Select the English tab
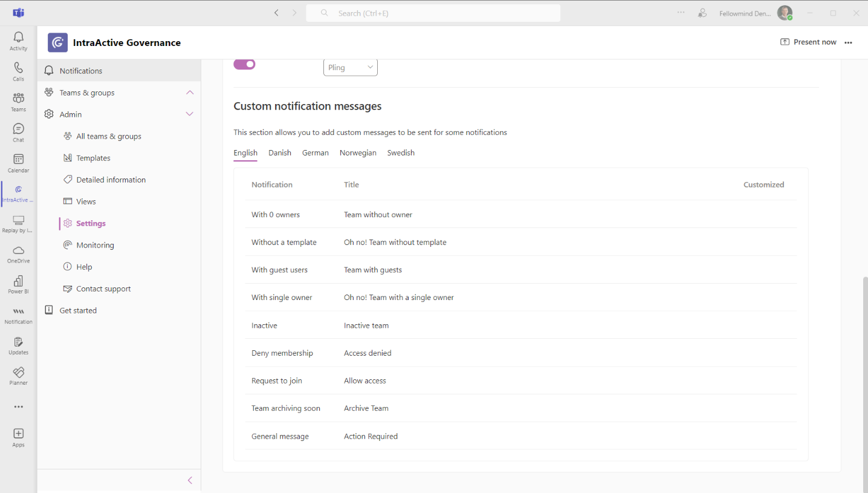 tap(245, 153)
